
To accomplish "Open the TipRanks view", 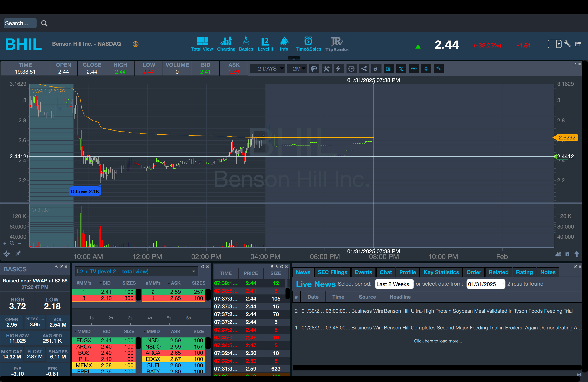I will (337, 44).
